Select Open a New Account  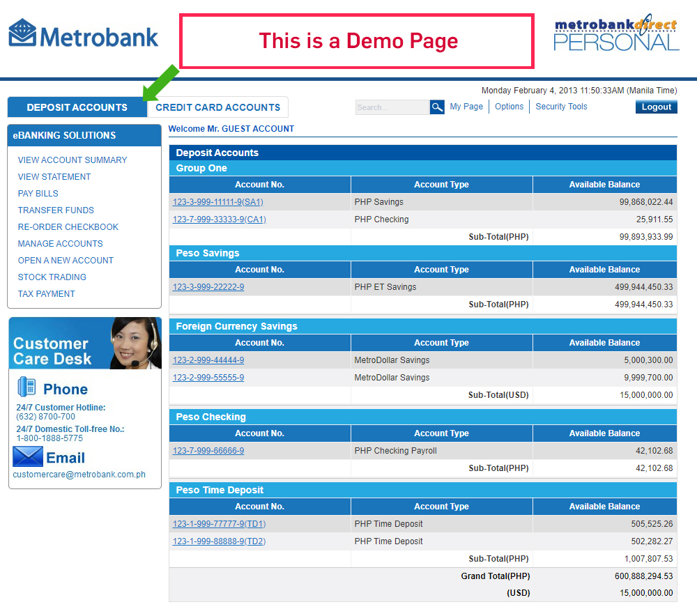pos(66,261)
